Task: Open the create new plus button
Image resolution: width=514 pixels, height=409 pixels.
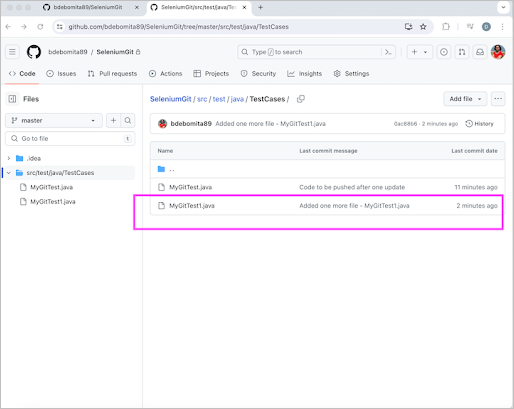Action: 414,52
